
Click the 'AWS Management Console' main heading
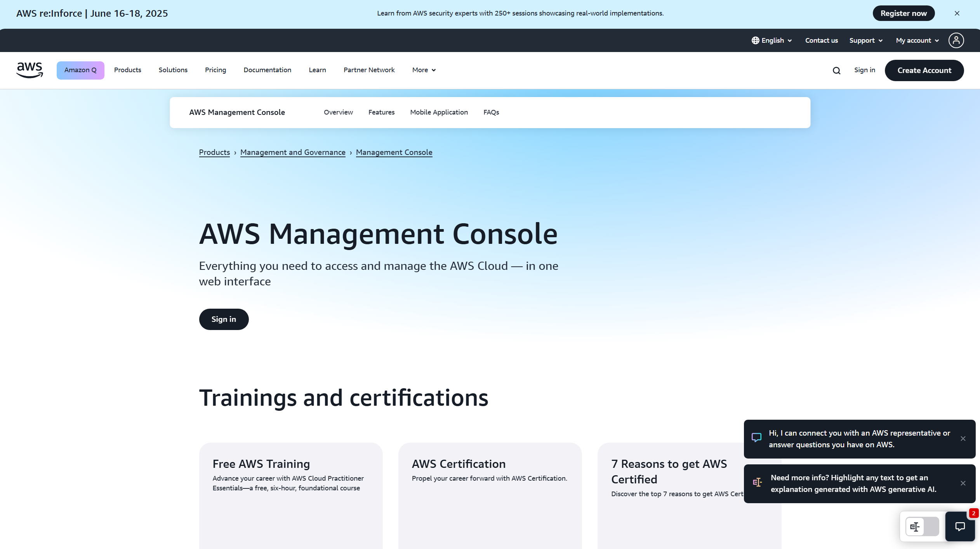coord(379,234)
